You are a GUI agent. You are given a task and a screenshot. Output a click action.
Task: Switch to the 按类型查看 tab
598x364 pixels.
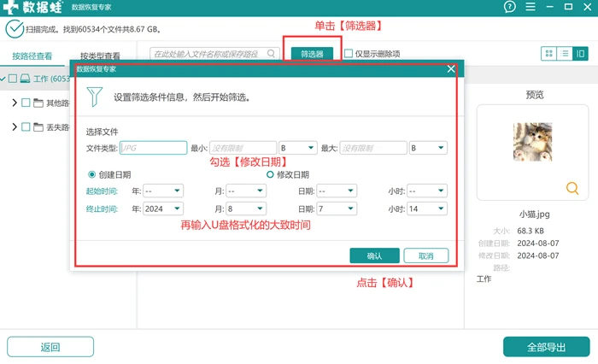pyautogui.click(x=100, y=56)
